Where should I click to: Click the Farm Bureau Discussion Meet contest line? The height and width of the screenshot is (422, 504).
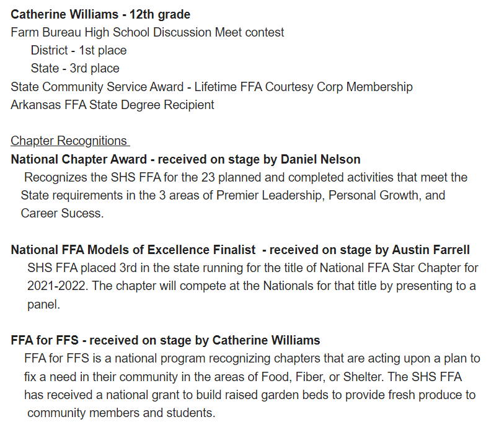coord(147,32)
